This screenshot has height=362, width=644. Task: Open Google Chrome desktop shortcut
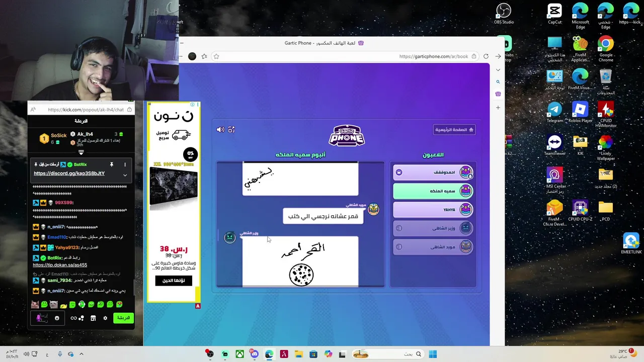click(606, 49)
